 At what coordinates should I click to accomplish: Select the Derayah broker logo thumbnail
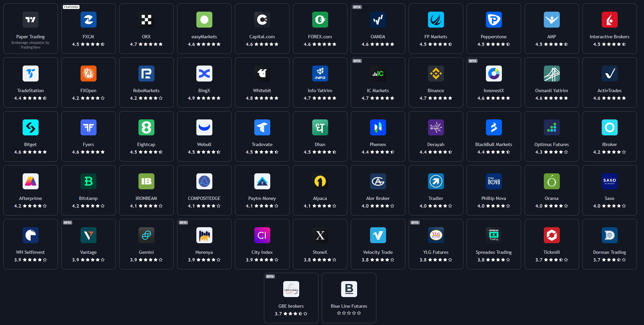(x=436, y=127)
